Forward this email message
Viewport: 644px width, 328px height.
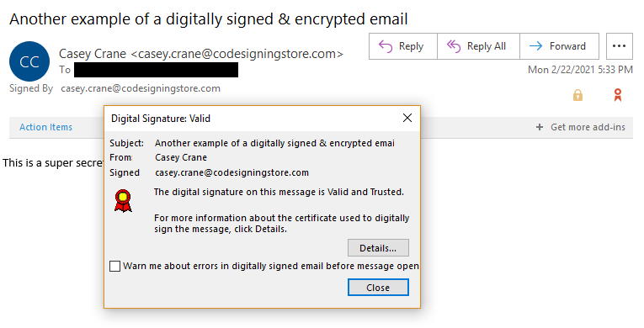(x=559, y=46)
